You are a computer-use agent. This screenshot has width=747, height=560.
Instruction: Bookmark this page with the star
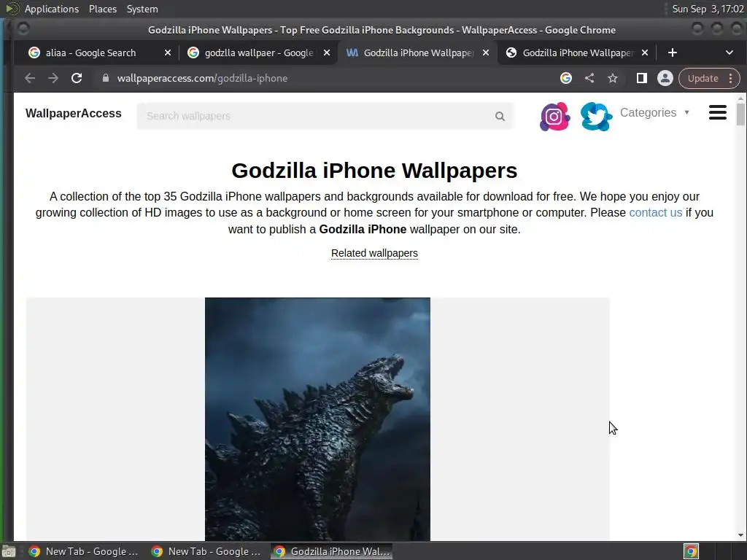(613, 78)
